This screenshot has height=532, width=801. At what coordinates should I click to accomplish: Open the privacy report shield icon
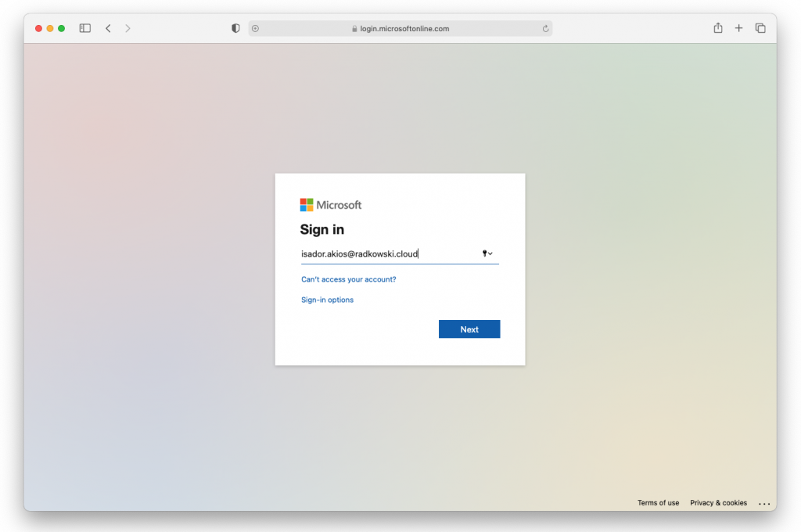(235, 28)
